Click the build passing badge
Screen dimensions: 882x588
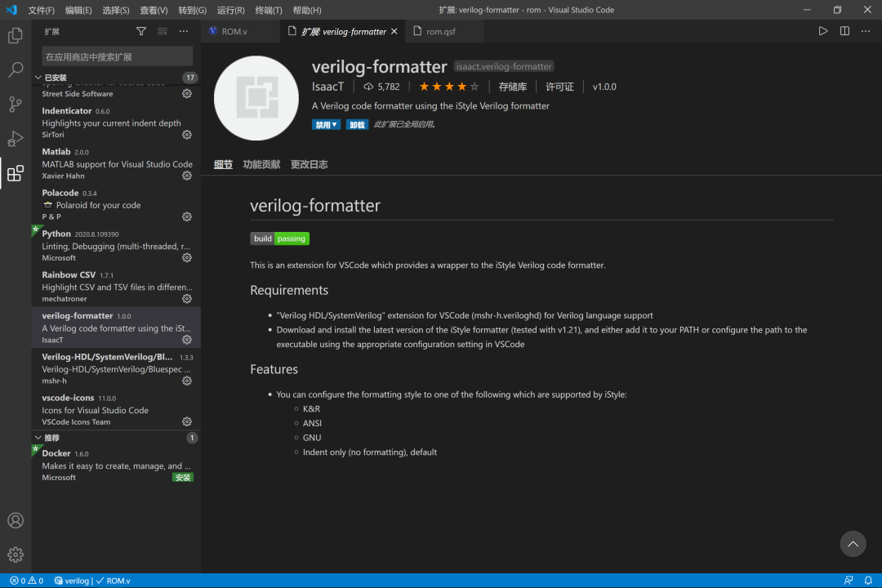279,238
